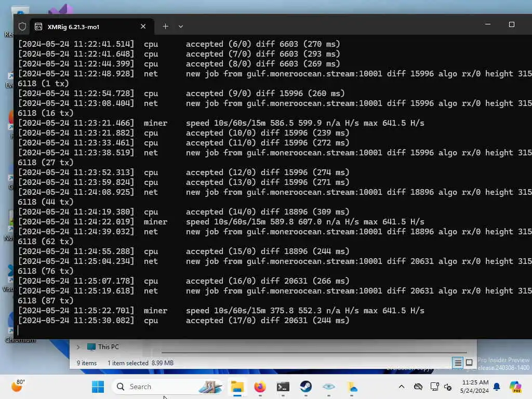Click the terminal cursor on the empty prompt line
This screenshot has width=532, height=399.
coord(18,330)
